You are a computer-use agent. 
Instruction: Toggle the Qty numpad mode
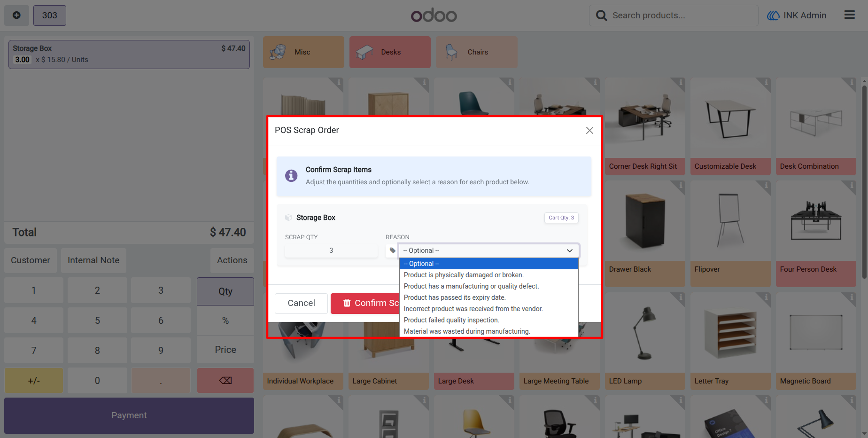pyautogui.click(x=225, y=291)
